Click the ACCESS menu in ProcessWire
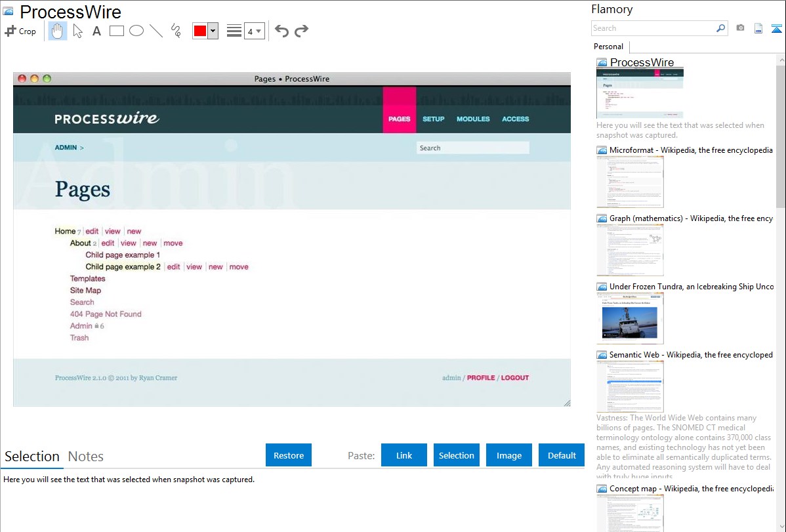 pos(515,119)
